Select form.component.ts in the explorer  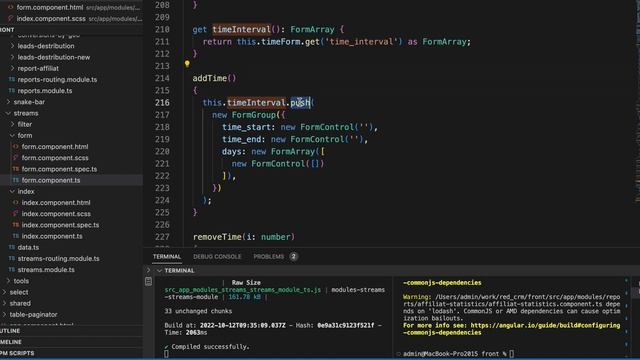tap(51, 180)
